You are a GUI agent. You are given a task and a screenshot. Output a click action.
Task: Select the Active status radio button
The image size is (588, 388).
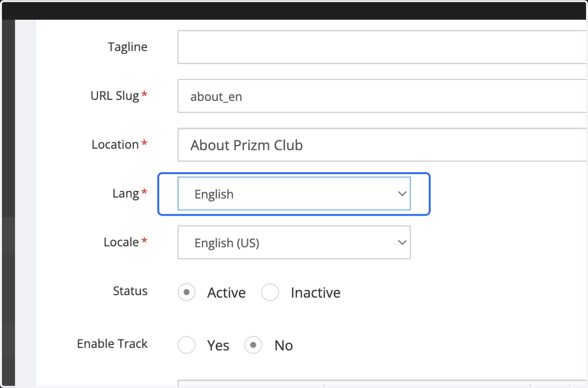tap(187, 293)
